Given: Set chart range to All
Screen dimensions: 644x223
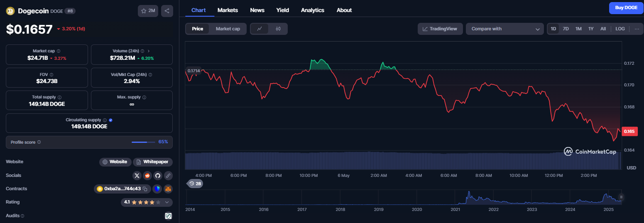Looking at the screenshot, I should 603,29.
